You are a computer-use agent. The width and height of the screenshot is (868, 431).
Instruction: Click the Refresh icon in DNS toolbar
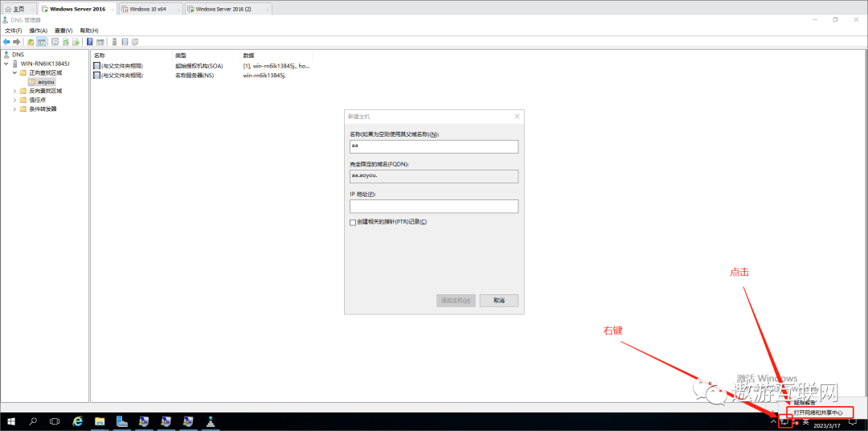click(65, 42)
